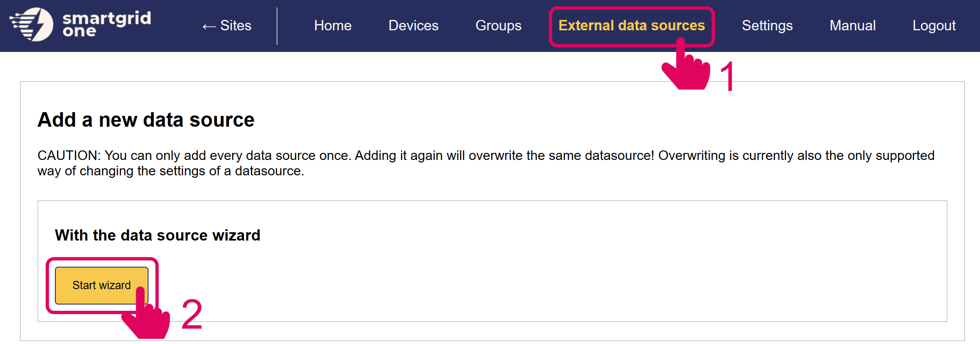Screen dimensions: 980x344
Task: Open the Manual
Action: point(852,26)
